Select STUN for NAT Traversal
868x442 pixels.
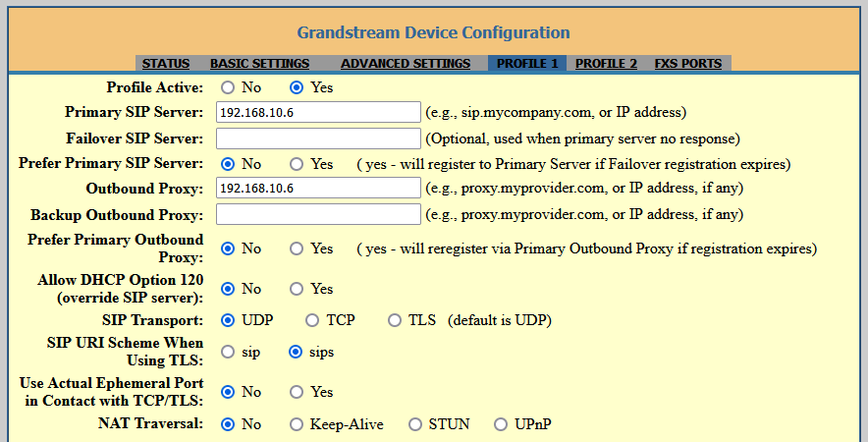tap(414, 424)
